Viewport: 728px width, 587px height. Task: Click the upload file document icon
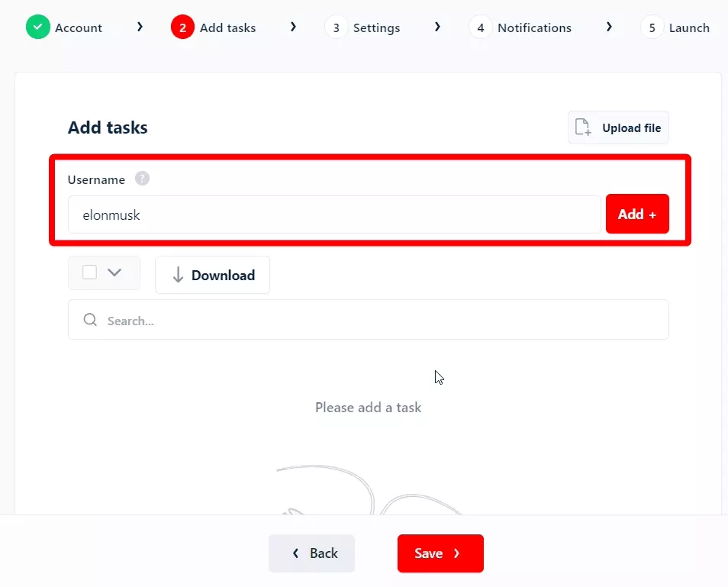tap(583, 127)
